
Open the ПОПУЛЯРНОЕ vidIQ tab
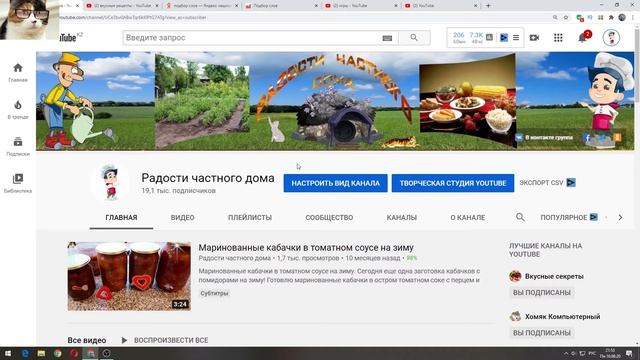[569, 218]
